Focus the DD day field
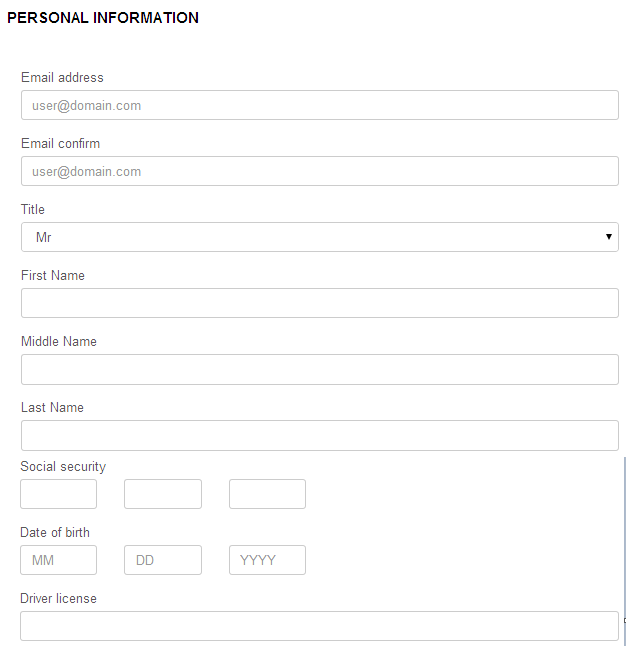This screenshot has width=634, height=646. point(163,560)
